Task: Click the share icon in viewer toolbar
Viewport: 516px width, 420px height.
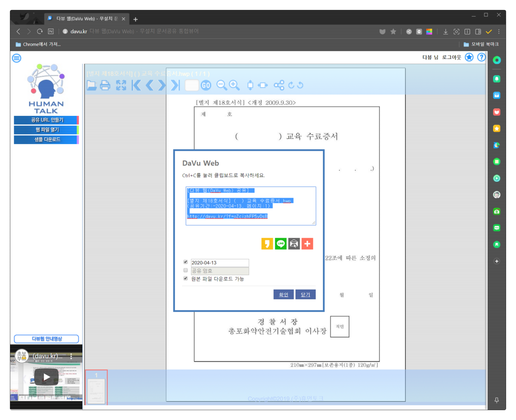Action: pos(279,85)
